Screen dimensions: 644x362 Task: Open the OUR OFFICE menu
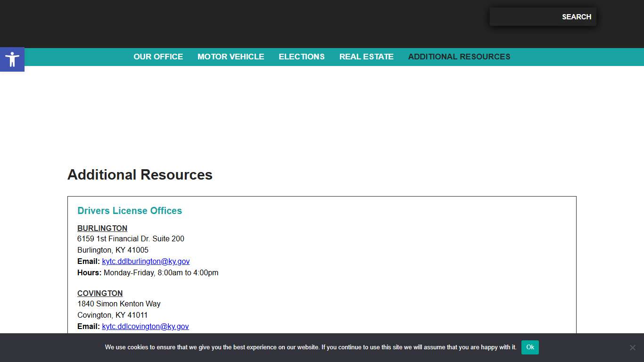point(158,57)
